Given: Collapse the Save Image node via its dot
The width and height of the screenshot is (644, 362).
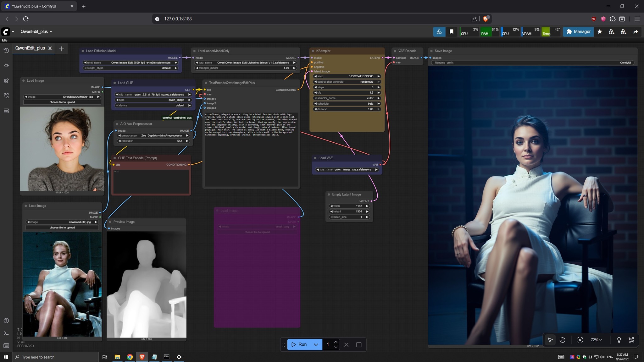Looking at the screenshot, I should pyautogui.click(x=431, y=51).
